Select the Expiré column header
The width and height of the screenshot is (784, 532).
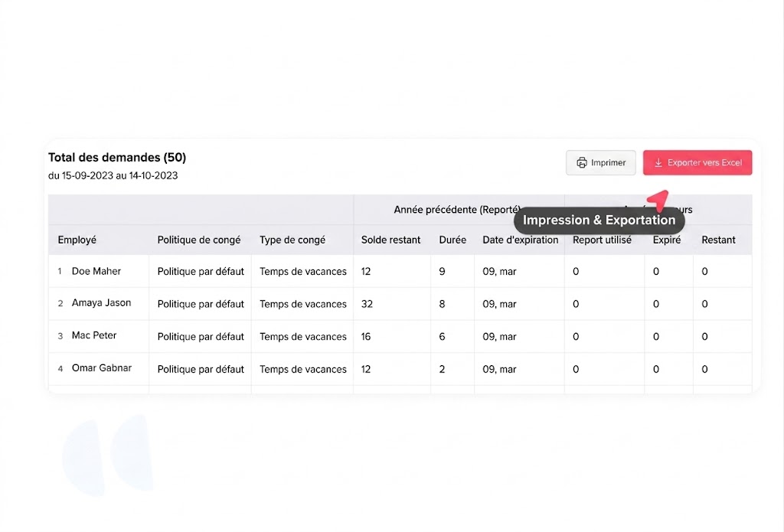tap(667, 240)
